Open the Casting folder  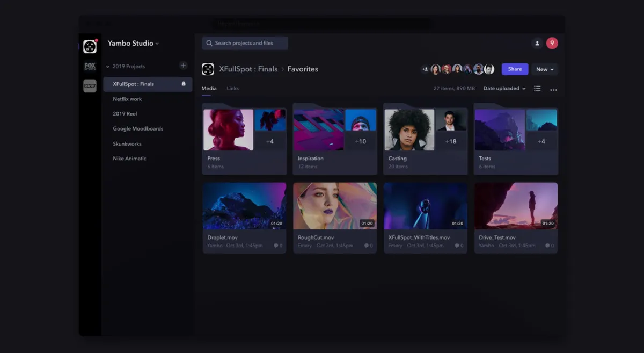[x=425, y=140]
